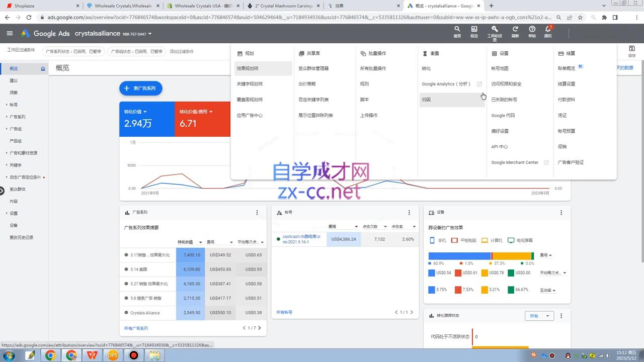The width and height of the screenshot is (644, 362).
Task: Click 添加过滤条件 in the filter bar
Action: click(182, 51)
